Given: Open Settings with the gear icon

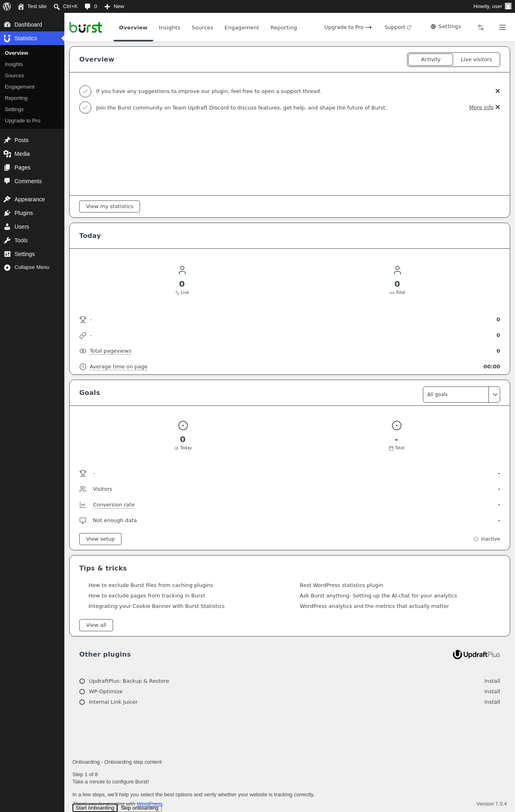Looking at the screenshot, I should coord(446,27).
